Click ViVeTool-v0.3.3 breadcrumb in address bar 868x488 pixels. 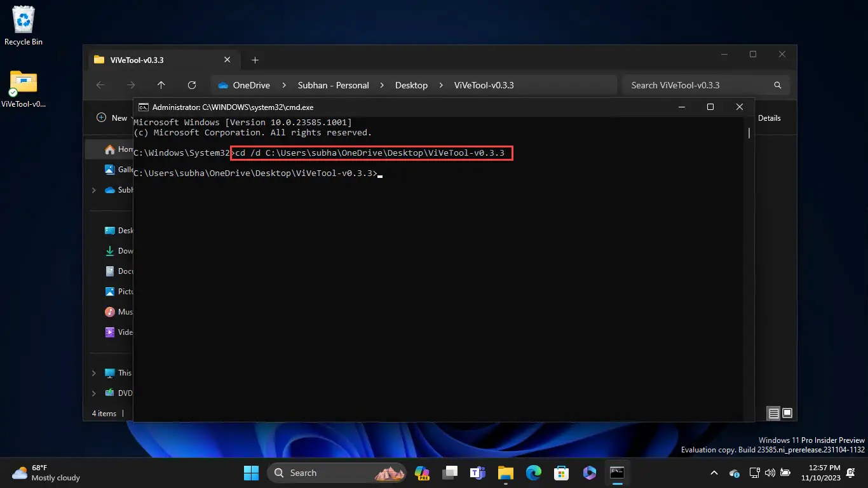point(484,85)
